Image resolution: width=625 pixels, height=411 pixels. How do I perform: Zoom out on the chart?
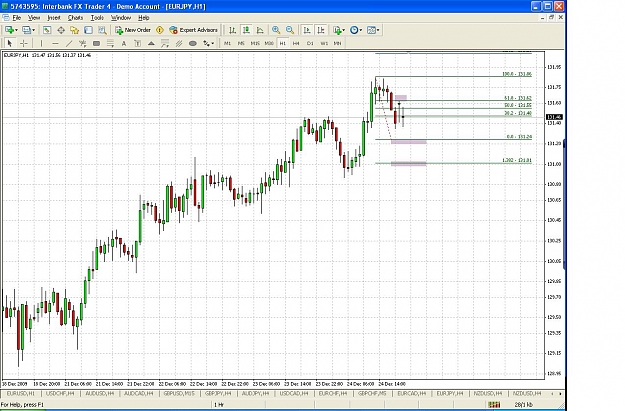[290, 30]
